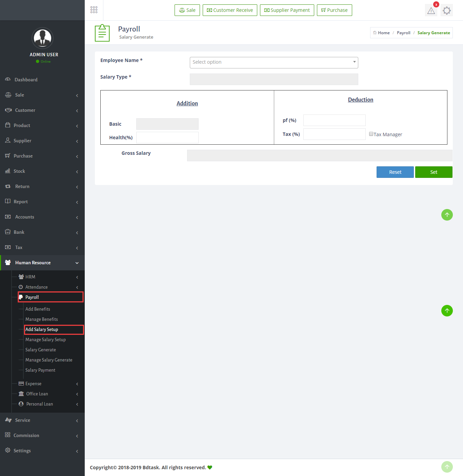Screen dimensions: 463x476
Task: Click the scroll-to-top arrow in footer
Action: pyautogui.click(x=447, y=467)
